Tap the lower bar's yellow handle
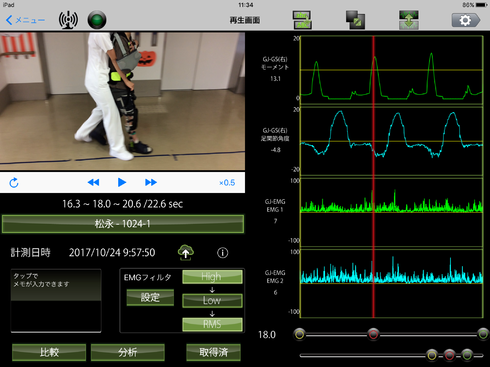 (x=432, y=355)
